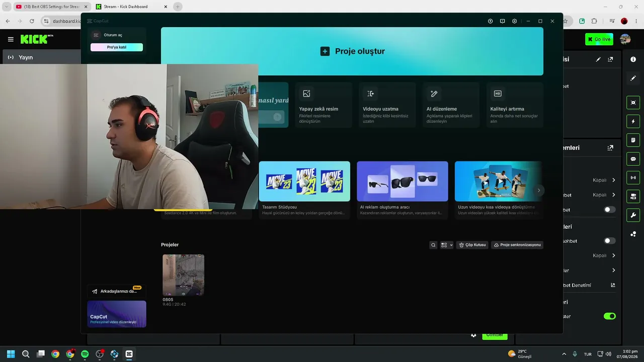Click the broadcast signal icon in Kick's right rail
644x362 pixels.
(x=633, y=177)
